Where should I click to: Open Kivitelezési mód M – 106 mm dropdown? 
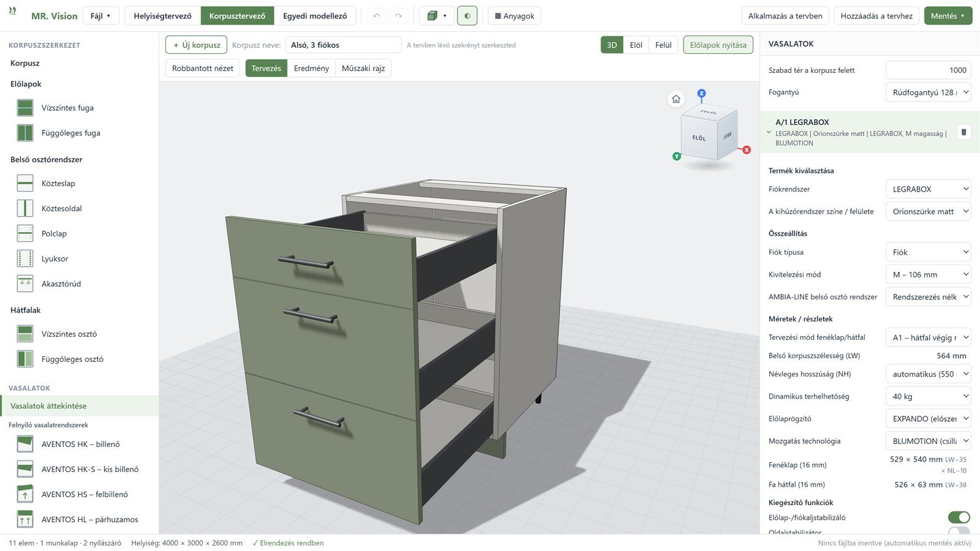pos(929,274)
